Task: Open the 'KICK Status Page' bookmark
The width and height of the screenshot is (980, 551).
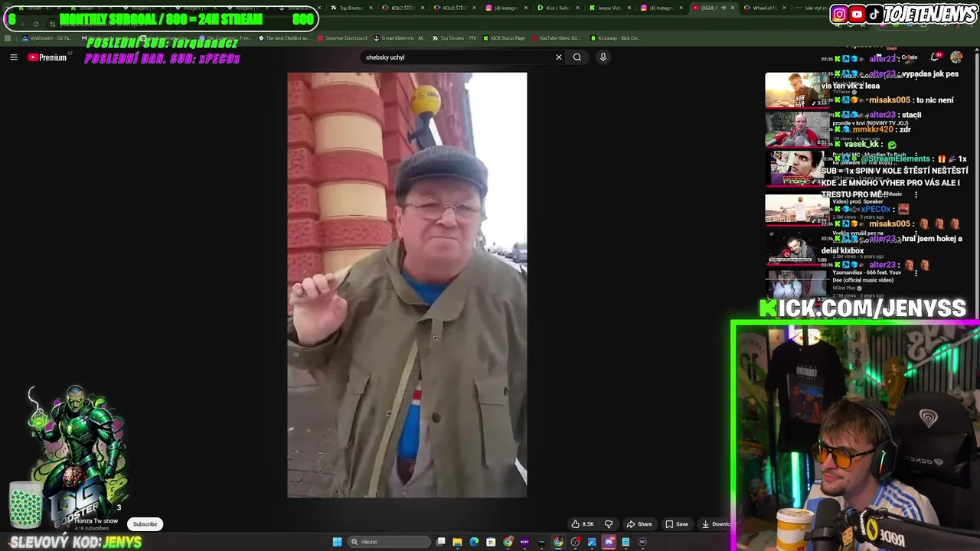Action: [x=504, y=38]
